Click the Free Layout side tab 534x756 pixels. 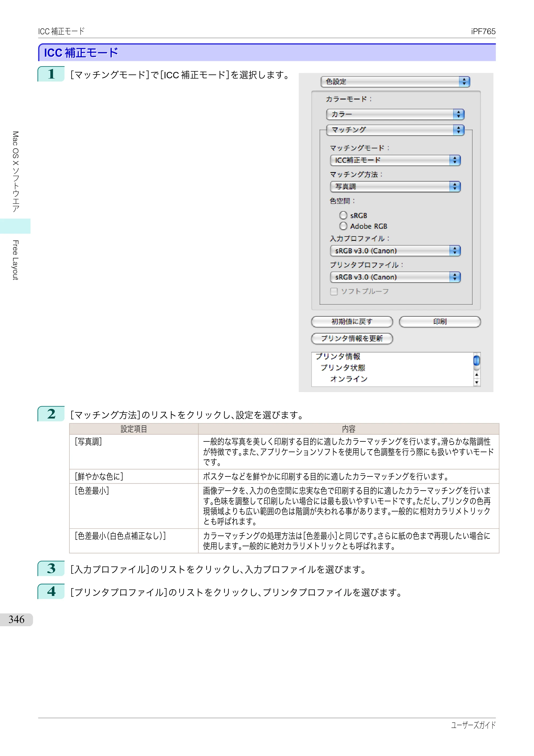coord(15,260)
